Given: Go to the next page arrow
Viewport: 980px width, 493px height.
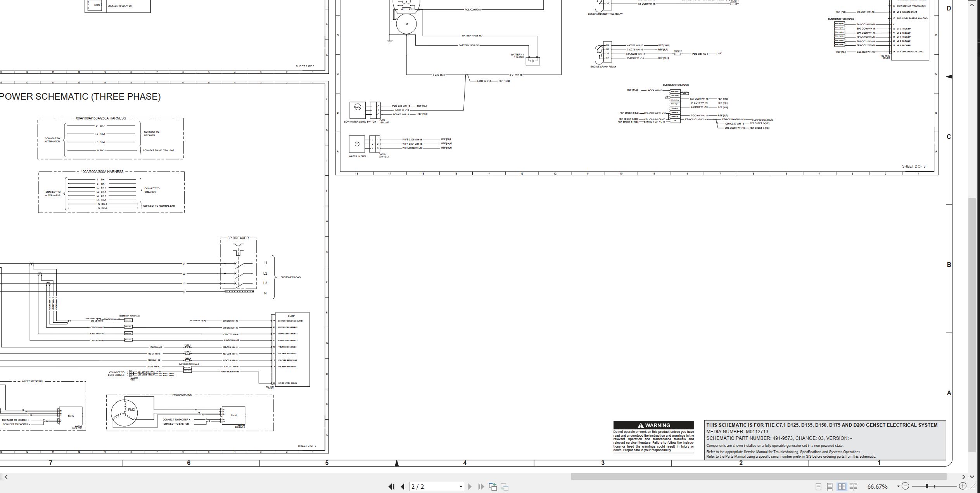Looking at the screenshot, I should click(x=470, y=486).
